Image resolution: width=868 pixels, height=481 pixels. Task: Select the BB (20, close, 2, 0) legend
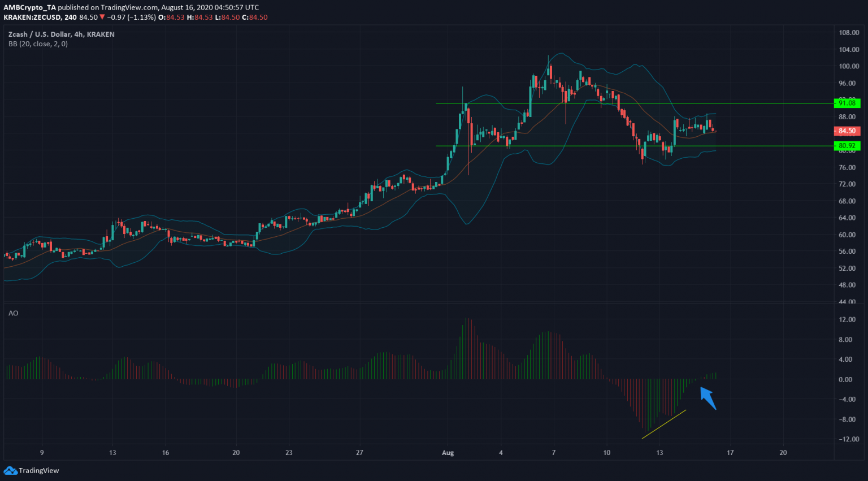coord(38,44)
